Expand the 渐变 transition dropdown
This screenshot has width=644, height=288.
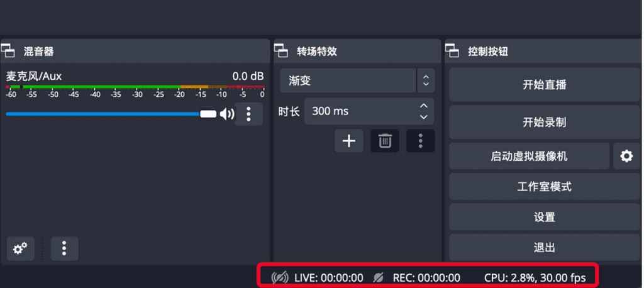(x=425, y=80)
